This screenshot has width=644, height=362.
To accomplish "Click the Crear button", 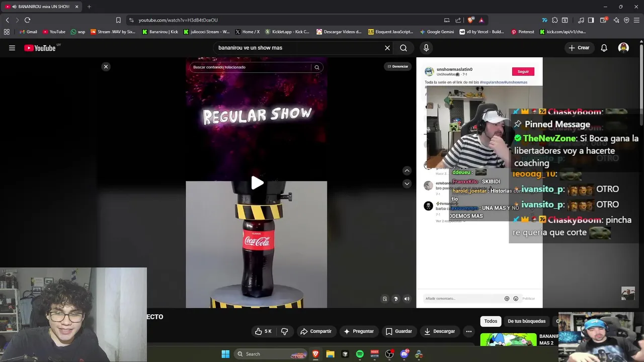I will [x=579, y=48].
